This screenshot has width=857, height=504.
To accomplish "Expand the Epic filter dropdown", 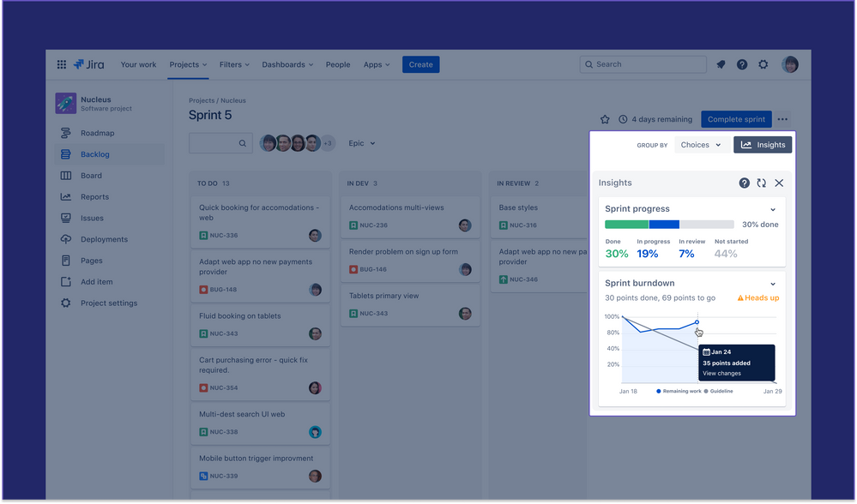I will [361, 143].
